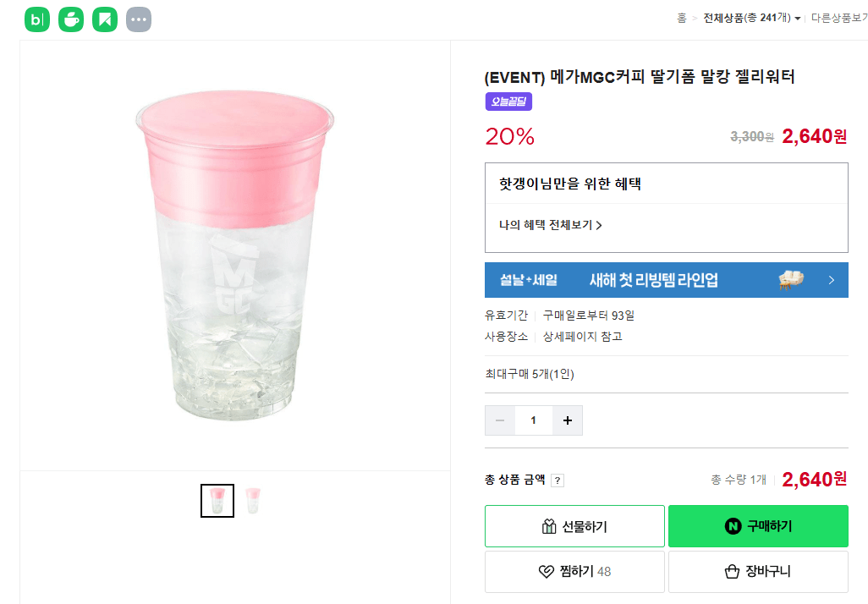Click the shopping bag icon on 장바구니
This screenshot has height=604, width=868.
731,571
